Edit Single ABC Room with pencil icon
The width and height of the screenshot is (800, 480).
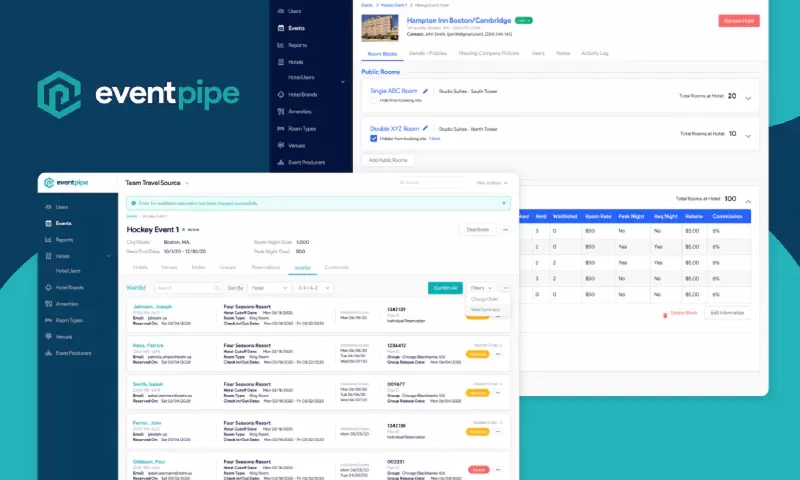[425, 91]
